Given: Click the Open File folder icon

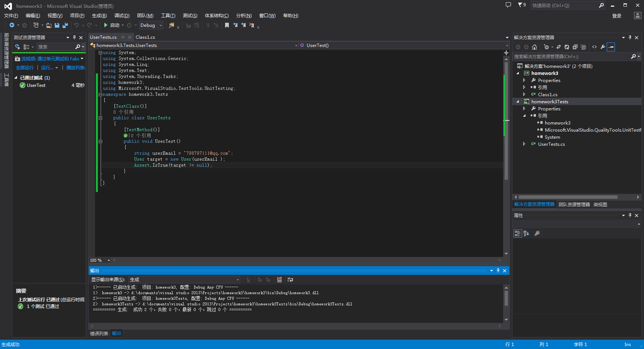Looking at the screenshot, I should pos(49,25).
